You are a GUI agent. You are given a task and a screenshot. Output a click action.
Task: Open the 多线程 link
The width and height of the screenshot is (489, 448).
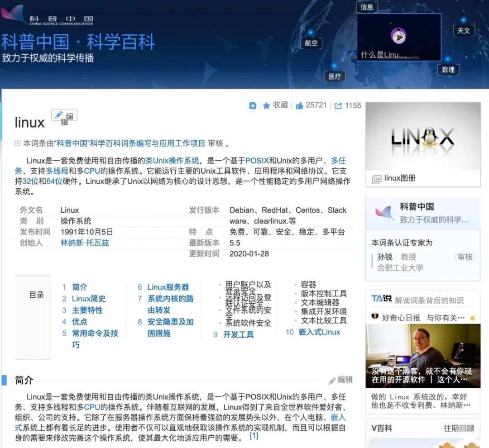[57, 171]
